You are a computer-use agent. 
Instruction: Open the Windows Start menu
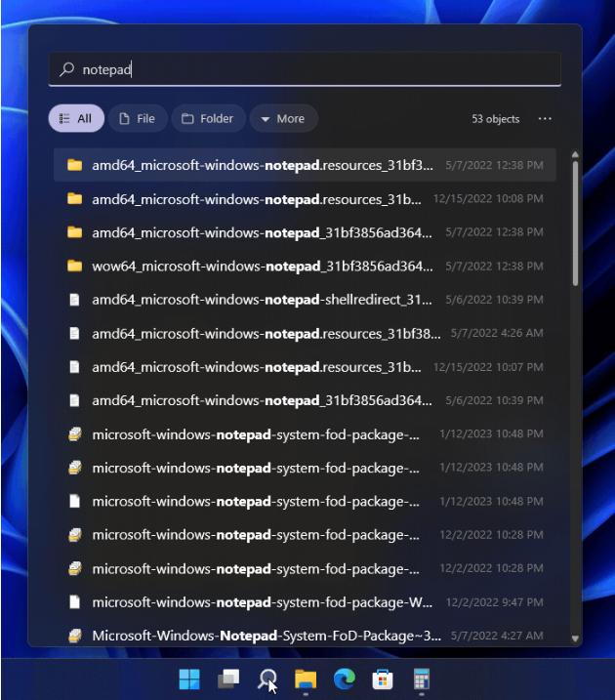[189, 679]
